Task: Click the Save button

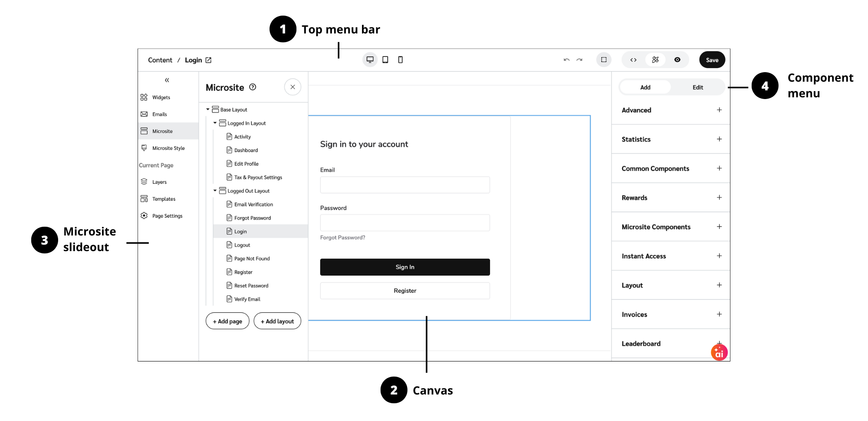Action: (x=712, y=60)
